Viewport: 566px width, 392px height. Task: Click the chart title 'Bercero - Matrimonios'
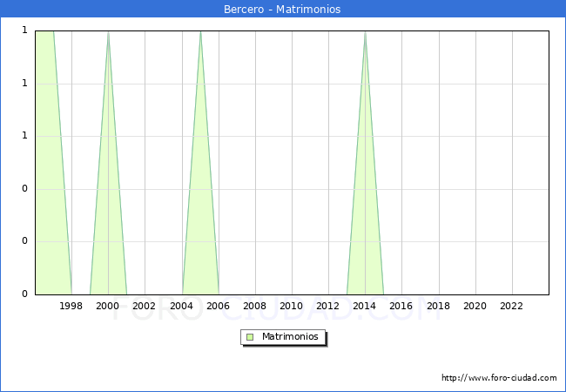click(282, 9)
